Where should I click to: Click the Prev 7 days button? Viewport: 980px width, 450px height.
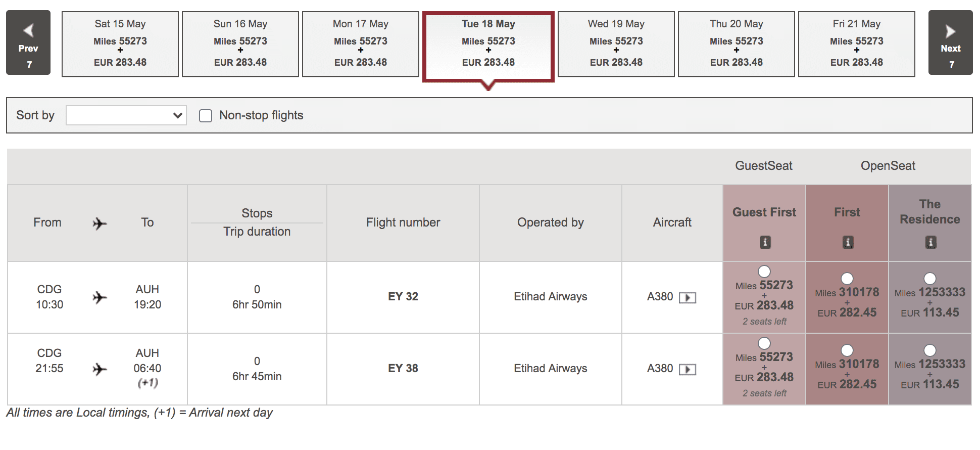coord(28,43)
